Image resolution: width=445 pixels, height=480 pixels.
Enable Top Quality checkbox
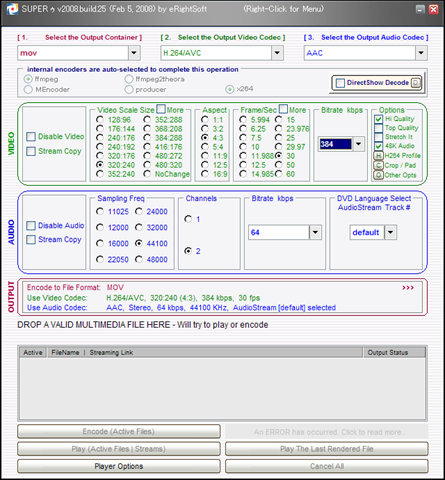[378, 128]
